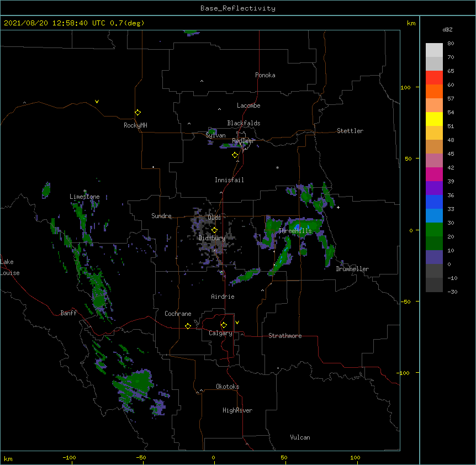The image size is (476, 465).
Task: Select the red 60-65 dBZ legend swatch
Action: coord(434,77)
